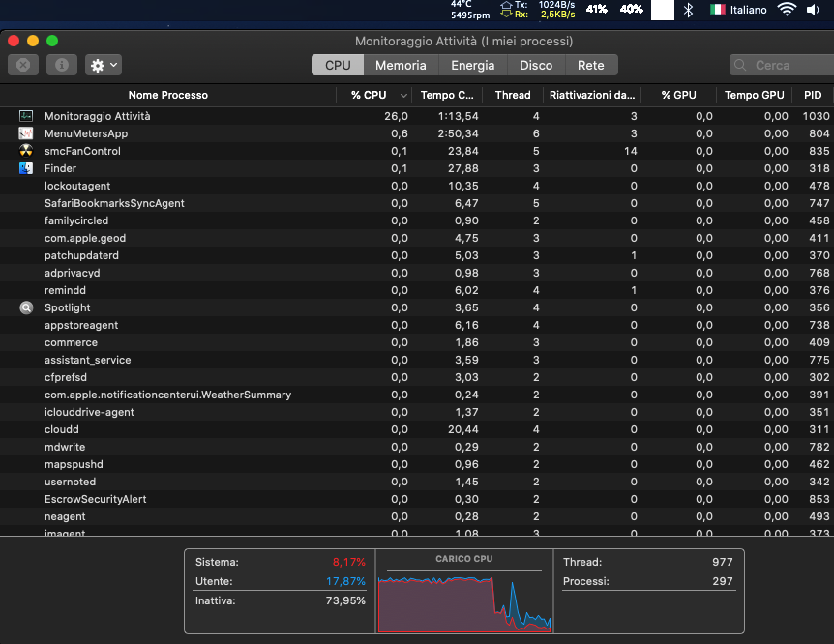This screenshot has height=644, width=834.
Task: Sort by Tempo GPU column header
Action: click(x=755, y=95)
